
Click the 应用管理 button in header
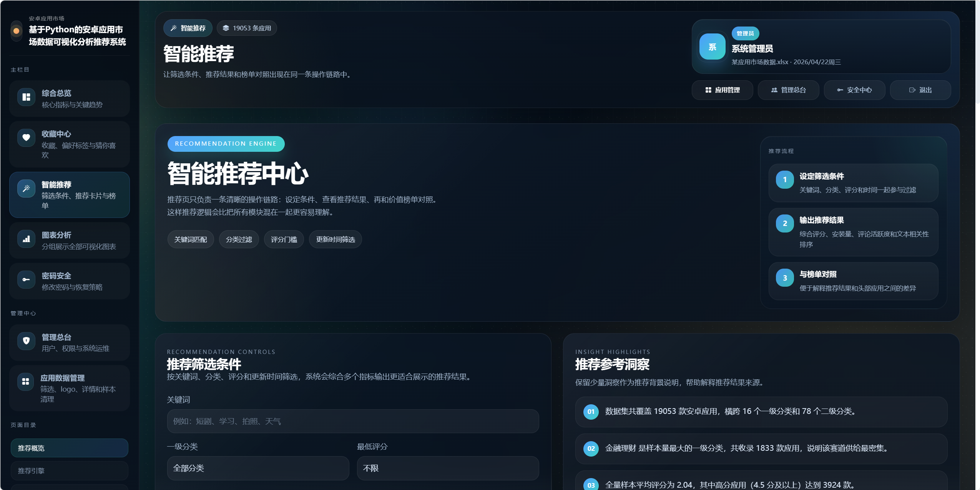722,90
